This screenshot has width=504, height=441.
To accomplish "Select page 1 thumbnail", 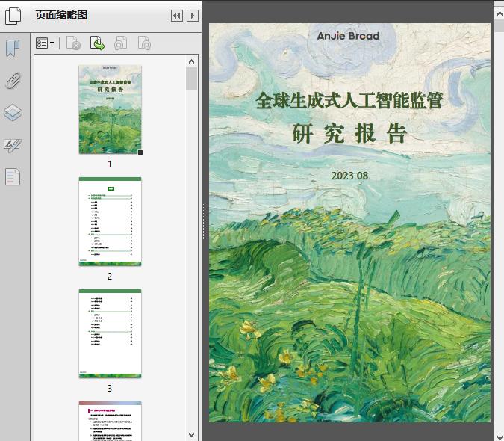I will tap(110, 109).
